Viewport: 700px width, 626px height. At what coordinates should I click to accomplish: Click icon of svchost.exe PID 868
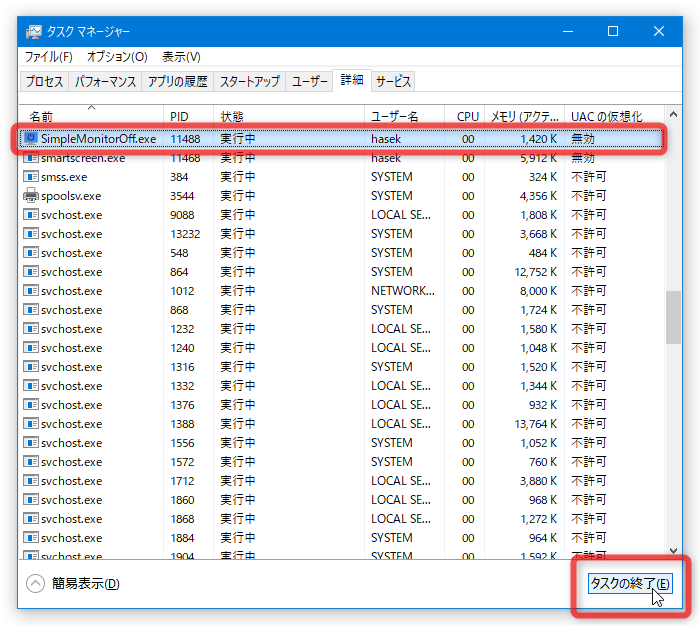[x=30, y=309]
